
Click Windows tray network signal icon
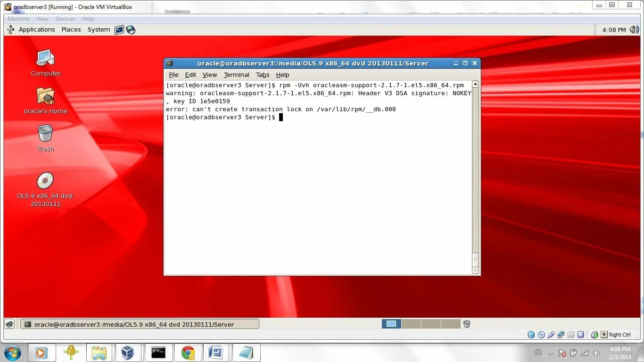585,353
